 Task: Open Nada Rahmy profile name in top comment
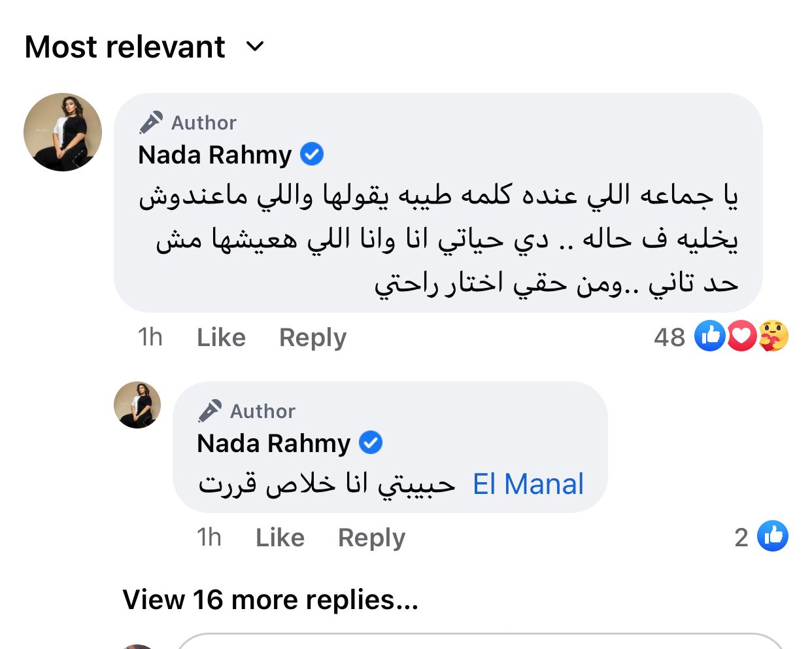214,155
